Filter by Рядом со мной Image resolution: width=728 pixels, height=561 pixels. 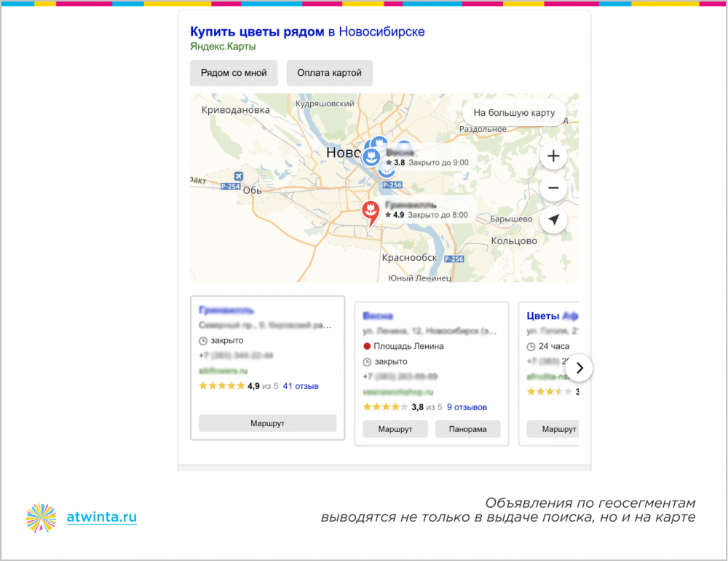pos(234,73)
